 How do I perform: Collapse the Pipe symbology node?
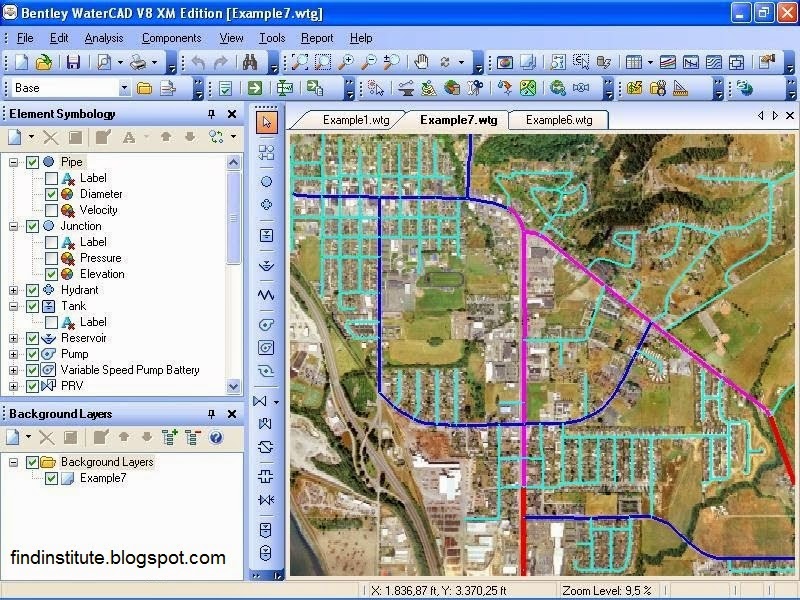pyautogui.click(x=12, y=162)
